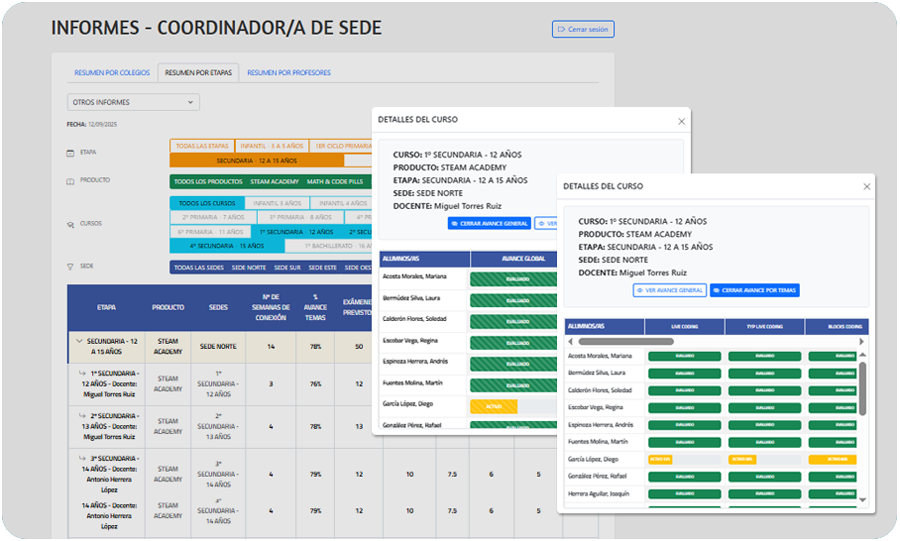Viewport: 900px width, 541px height.
Task: Expand the 1º Secundaria 12 años sub-row
Action: coord(86,373)
